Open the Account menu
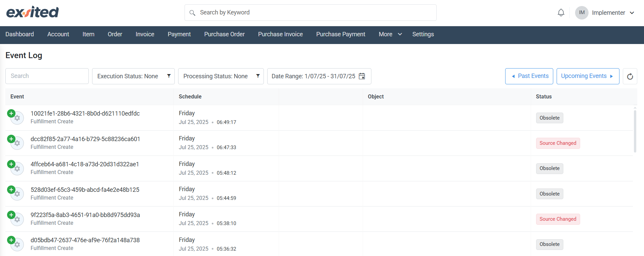 58,34
